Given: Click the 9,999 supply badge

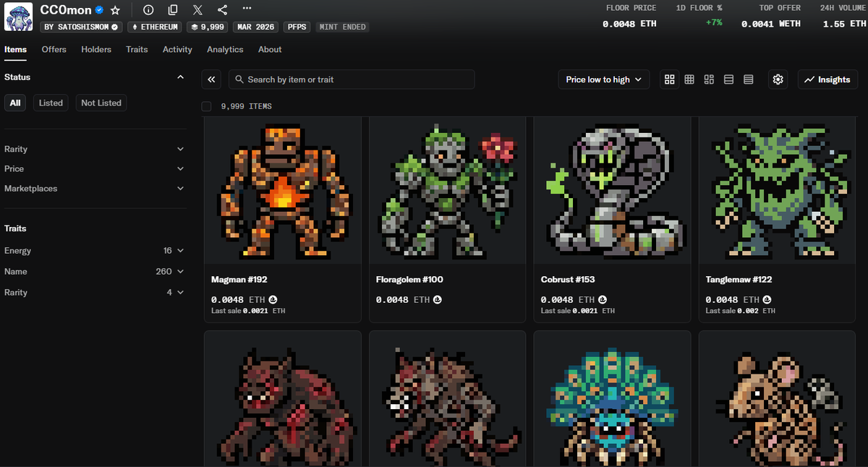Looking at the screenshot, I should [208, 27].
